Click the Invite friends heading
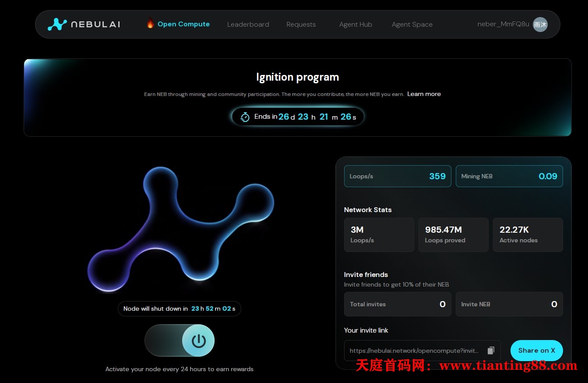This screenshot has width=588, height=383. [x=366, y=275]
